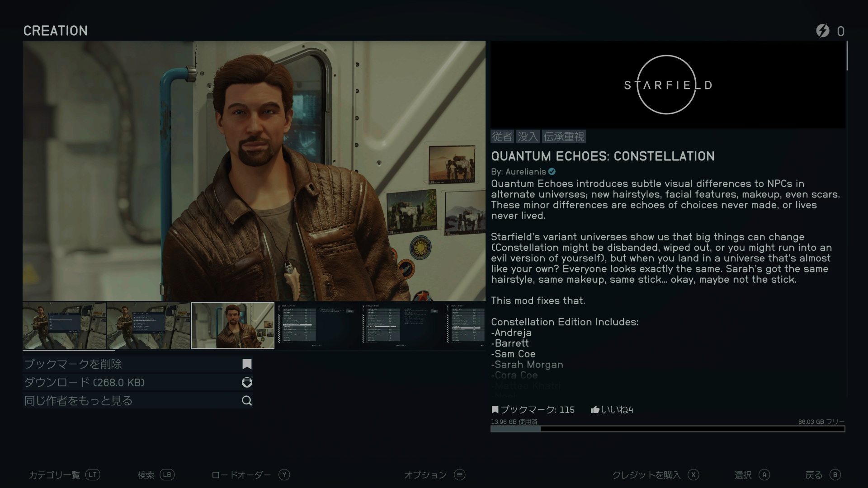Click the bookmark count icon

click(x=495, y=409)
